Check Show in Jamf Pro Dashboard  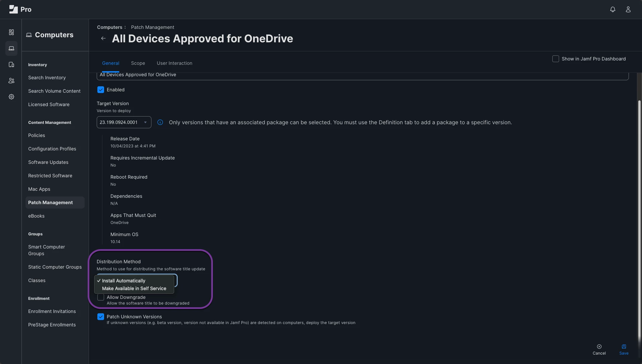[556, 59]
